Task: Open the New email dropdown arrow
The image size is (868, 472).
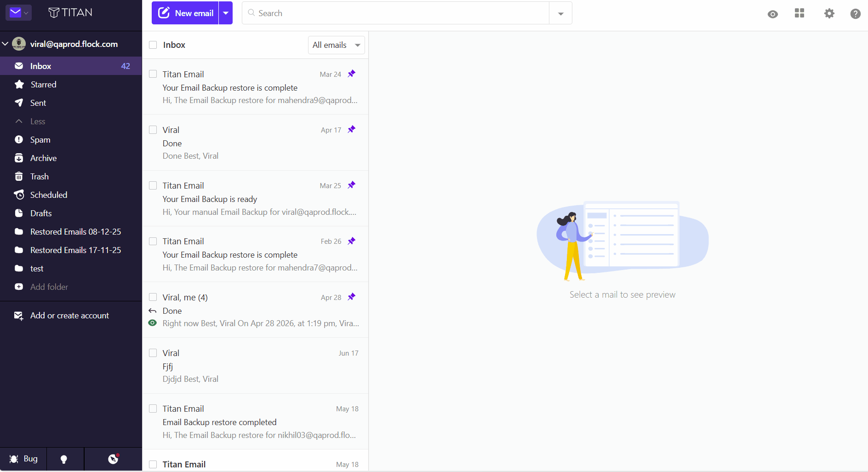Action: [226, 13]
